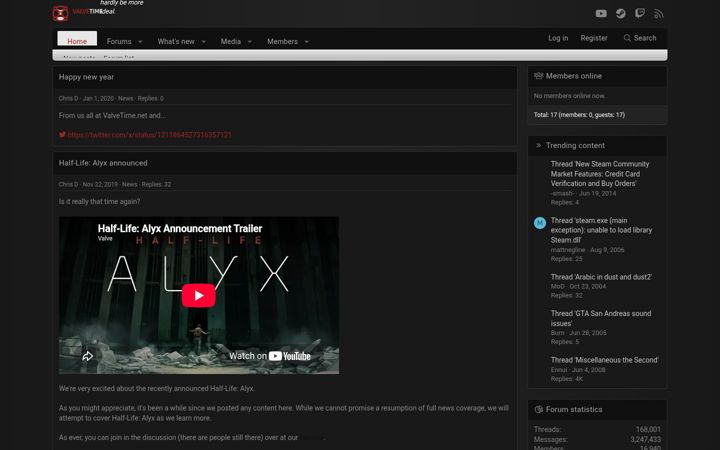Click the Search magnifier icon
This screenshot has width=720, height=450.
click(x=627, y=38)
